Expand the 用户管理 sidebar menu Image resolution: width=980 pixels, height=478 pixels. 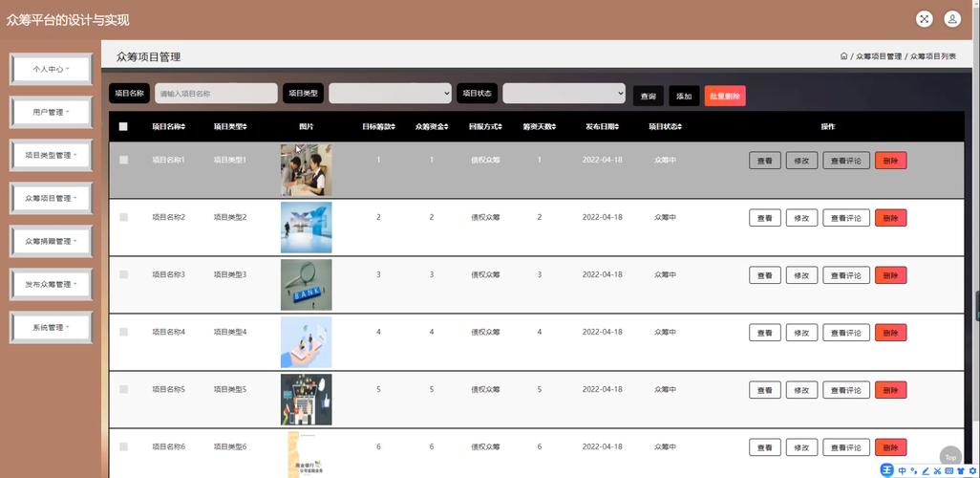pyautogui.click(x=51, y=112)
